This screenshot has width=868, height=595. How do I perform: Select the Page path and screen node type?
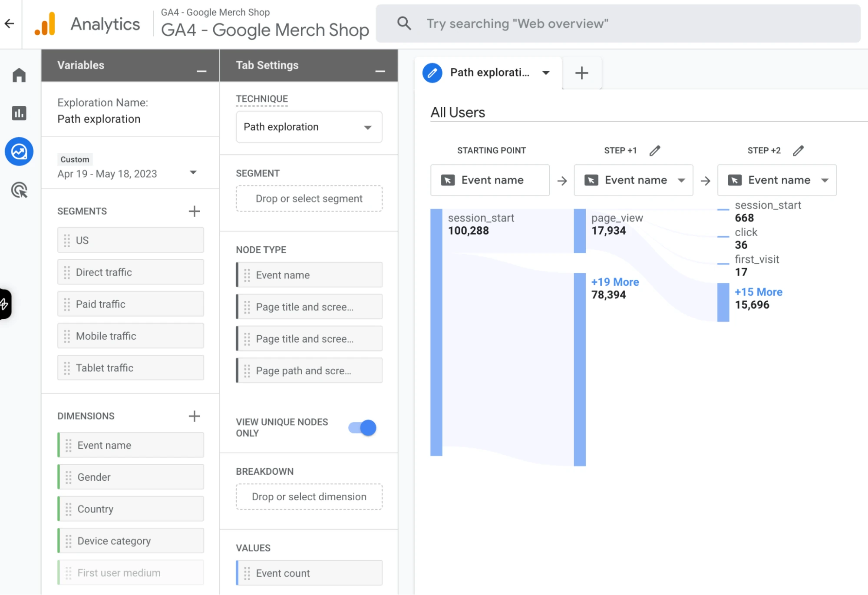point(309,370)
